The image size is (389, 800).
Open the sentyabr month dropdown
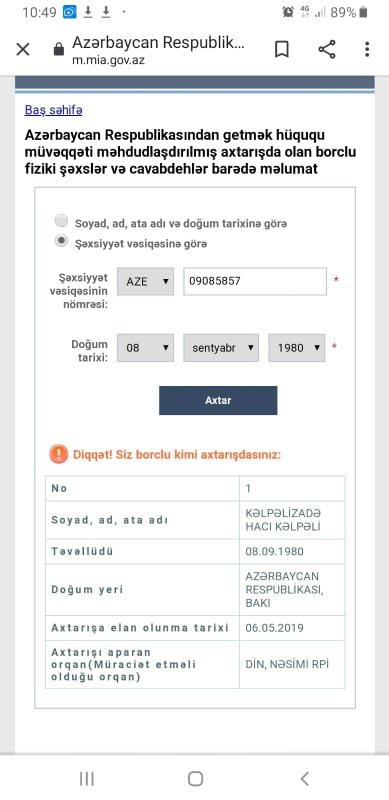(221, 348)
